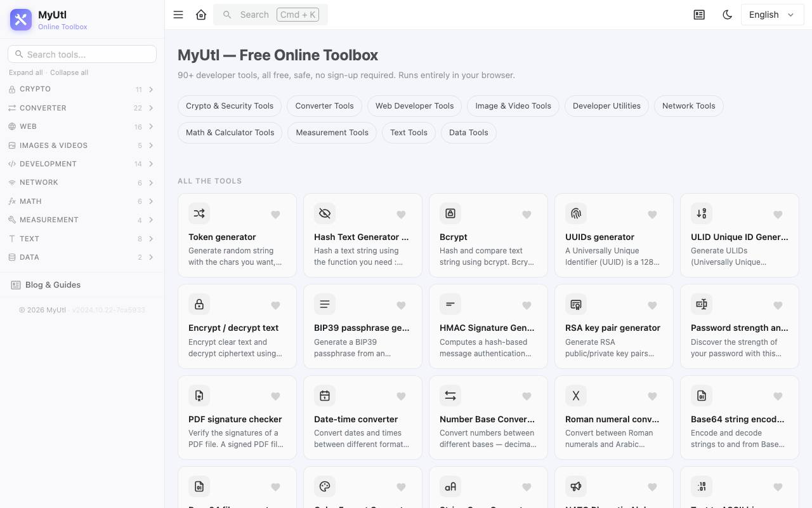Favorite Date-time converter with heart
The height and width of the screenshot is (508, 812).
pyautogui.click(x=401, y=396)
